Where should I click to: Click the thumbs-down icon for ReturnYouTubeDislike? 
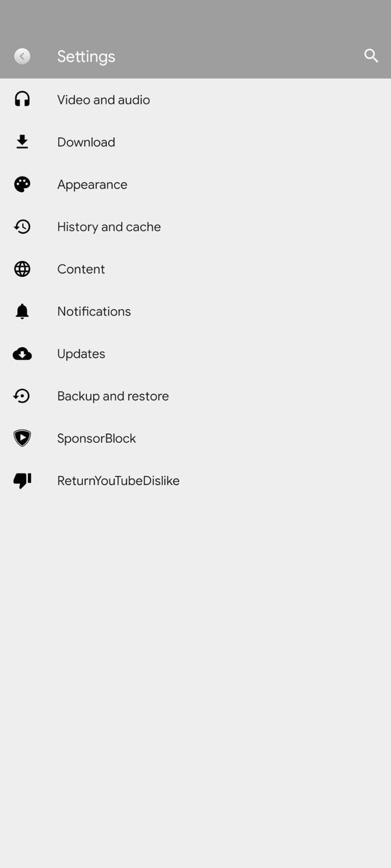coord(22,480)
